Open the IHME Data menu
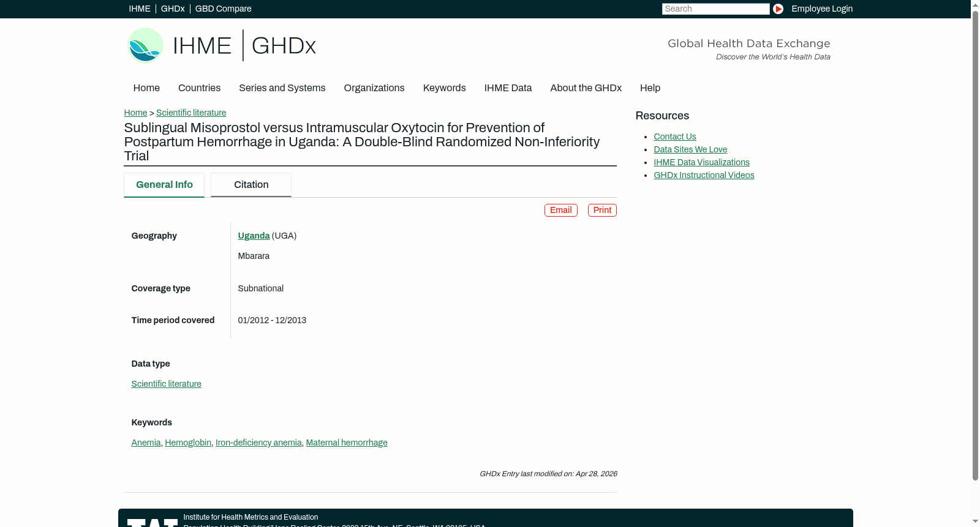 (508, 88)
